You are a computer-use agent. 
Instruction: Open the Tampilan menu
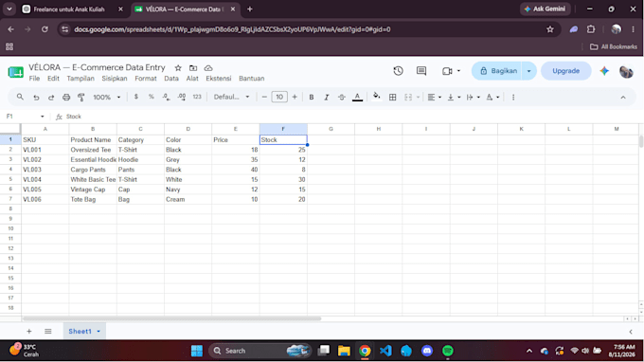[x=80, y=79]
